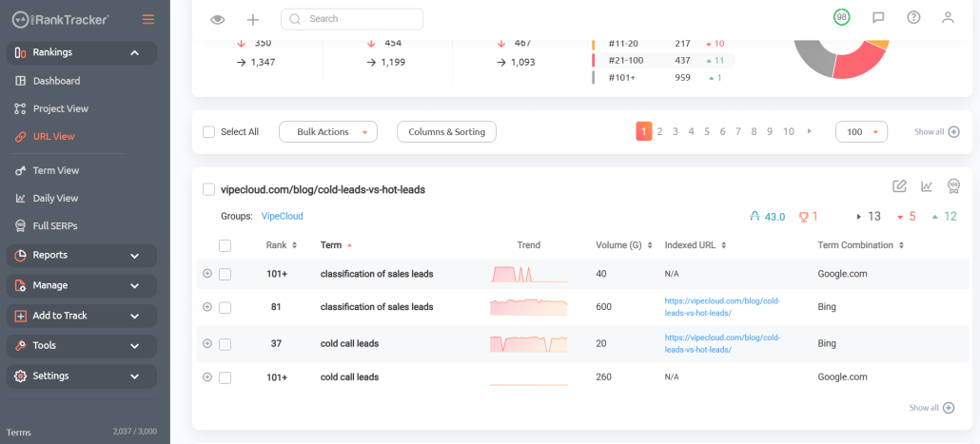Click the eye view icon in top bar
Viewport: 980px width, 444px height.
pos(217,19)
